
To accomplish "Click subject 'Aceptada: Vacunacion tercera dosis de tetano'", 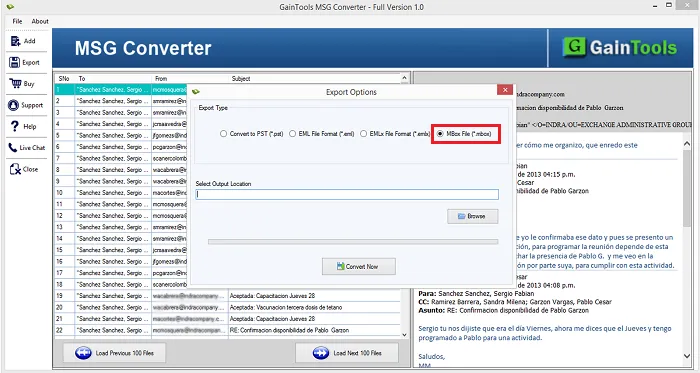I will point(286,307).
